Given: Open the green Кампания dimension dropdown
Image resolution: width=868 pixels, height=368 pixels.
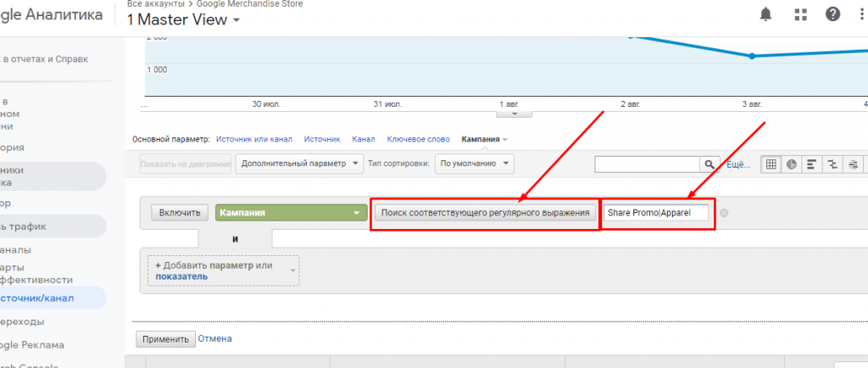Looking at the screenshot, I should (292, 213).
